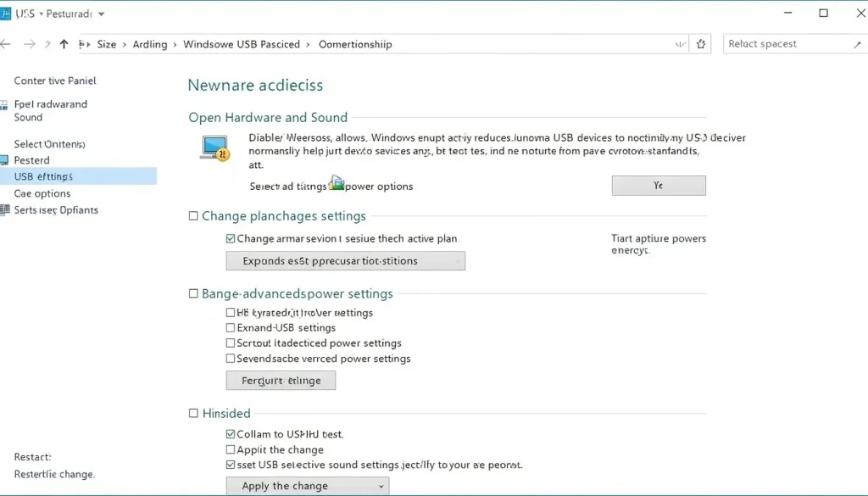Select Pesterd in the sidebar
This screenshot has height=496, width=868.
coord(31,160)
